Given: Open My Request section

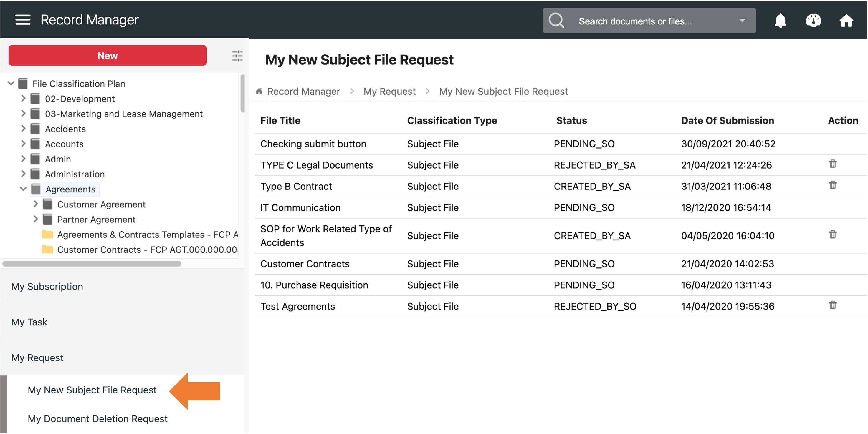Looking at the screenshot, I should tap(37, 358).
